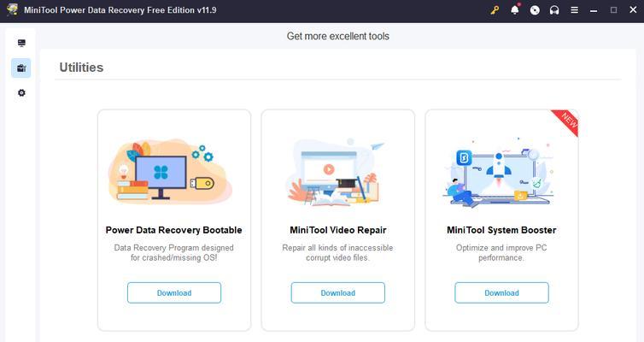Download MiniTool Video Repair

tap(338, 292)
